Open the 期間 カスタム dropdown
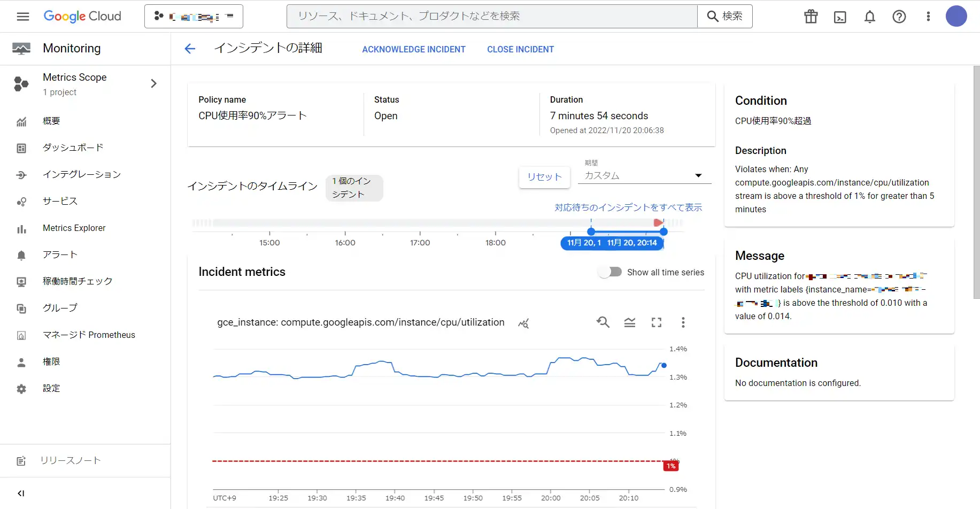980x509 pixels. [x=644, y=175]
